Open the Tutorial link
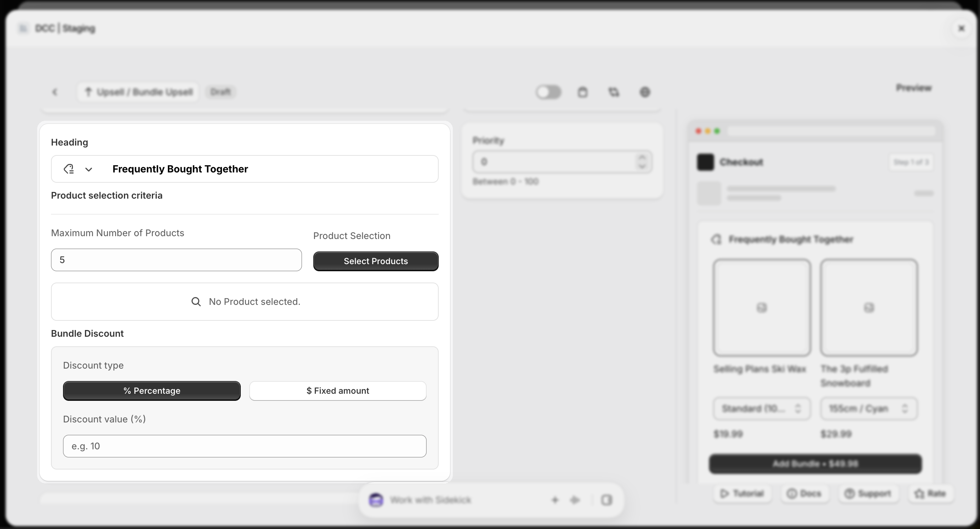This screenshot has height=529, width=980. (x=742, y=494)
